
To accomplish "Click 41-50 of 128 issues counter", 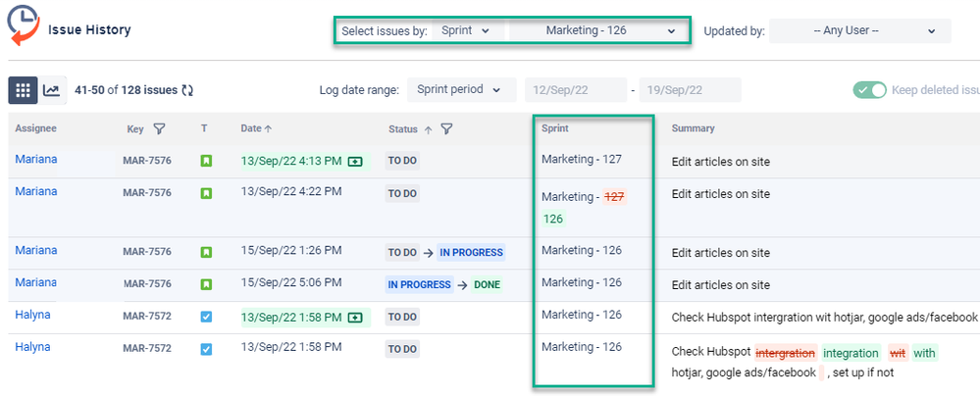I will pos(126,90).
